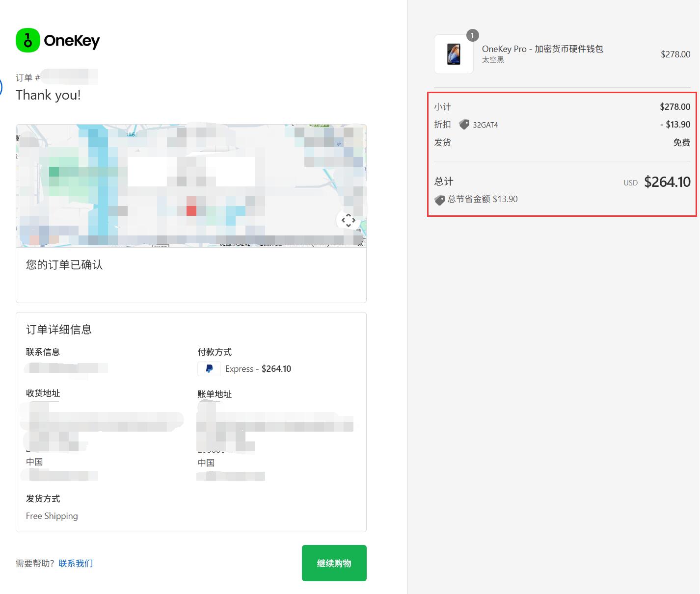Image resolution: width=700 pixels, height=594 pixels.
Task: Click the 您的订单已确认 confirmation message
Action: [x=64, y=265]
